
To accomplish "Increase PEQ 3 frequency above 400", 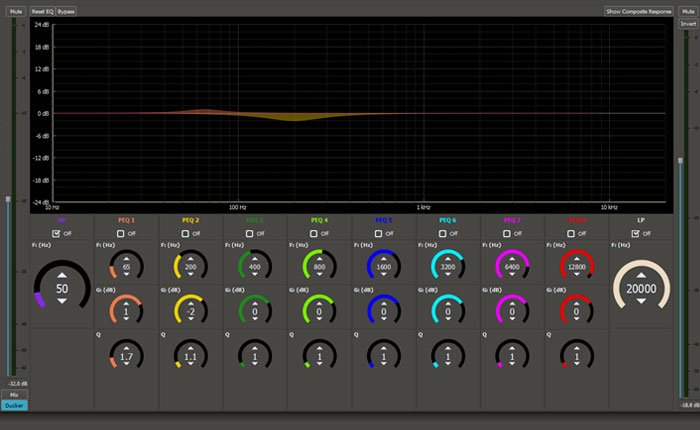I will click(255, 259).
